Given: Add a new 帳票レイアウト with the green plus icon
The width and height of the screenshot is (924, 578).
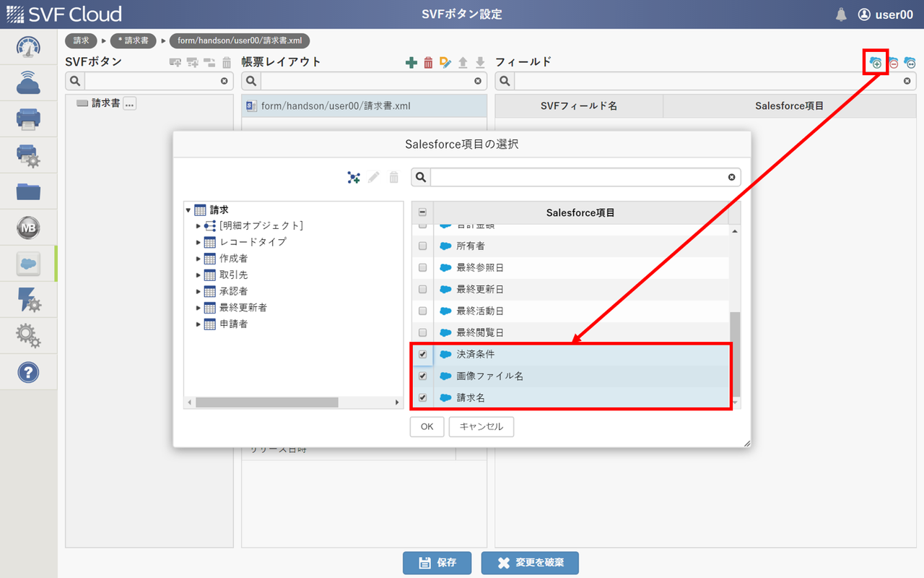Looking at the screenshot, I should [x=412, y=62].
